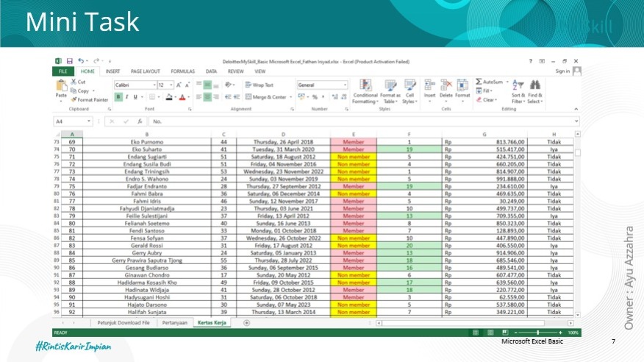Screen dimensions: 644x362
Task: Click the red Font Color swatch
Action: 182,97
